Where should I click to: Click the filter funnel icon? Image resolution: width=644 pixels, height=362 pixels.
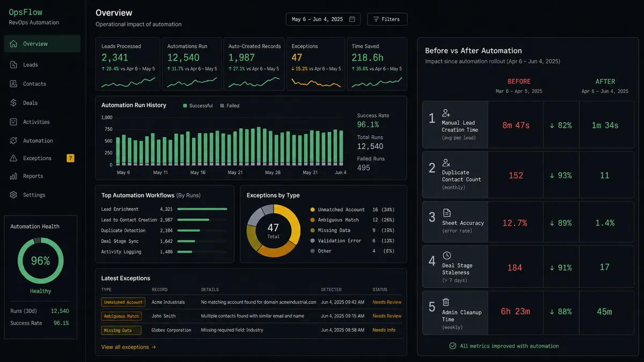click(376, 19)
